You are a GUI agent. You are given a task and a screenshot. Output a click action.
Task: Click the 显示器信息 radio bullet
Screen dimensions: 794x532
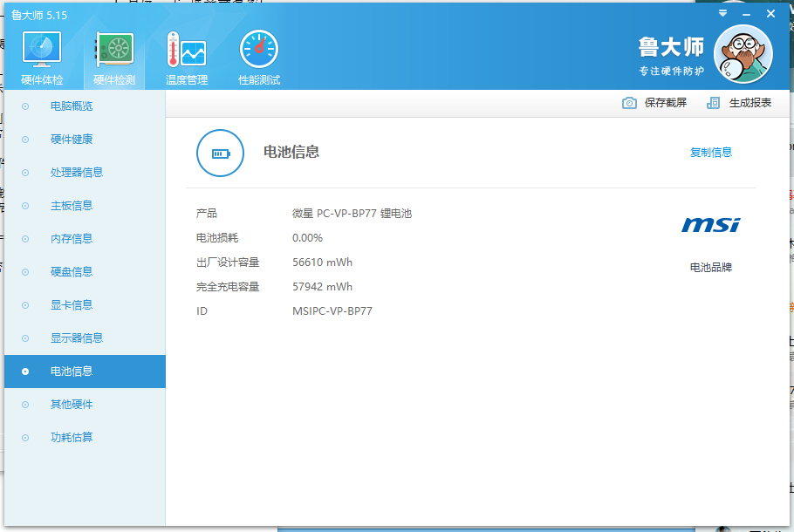pos(24,338)
